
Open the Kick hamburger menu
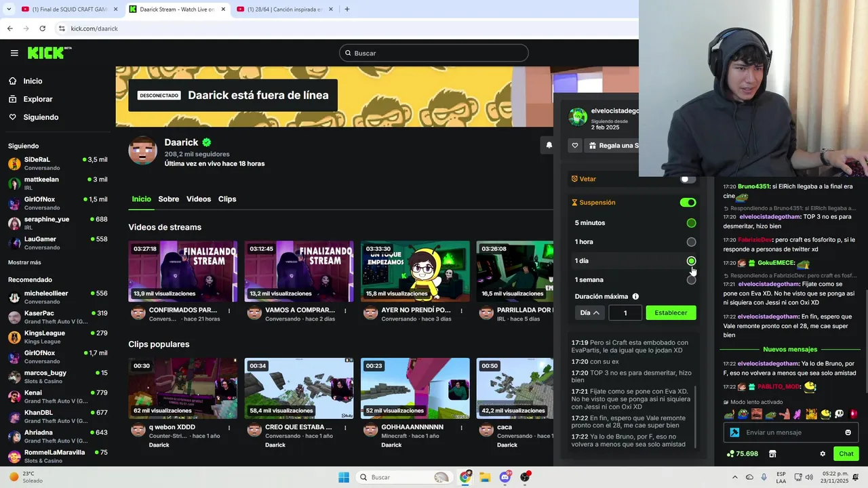[14, 53]
